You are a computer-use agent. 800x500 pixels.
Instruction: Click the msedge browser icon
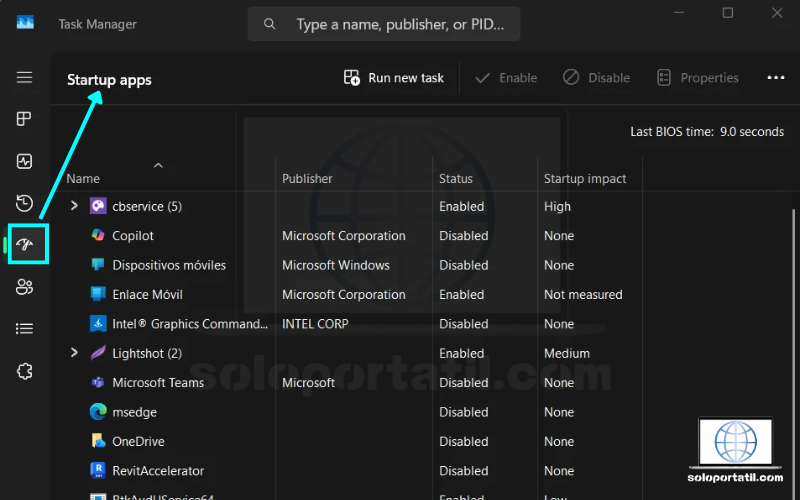[x=98, y=412]
